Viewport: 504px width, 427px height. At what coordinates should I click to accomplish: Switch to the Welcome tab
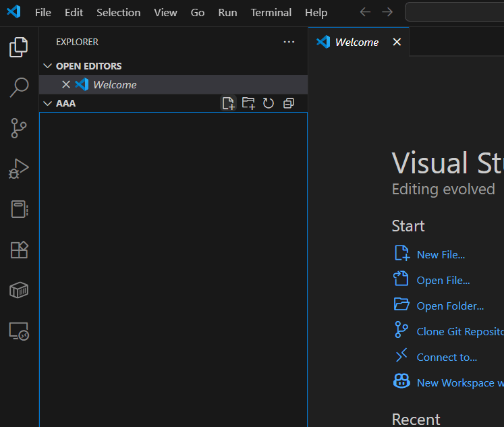pyautogui.click(x=357, y=42)
